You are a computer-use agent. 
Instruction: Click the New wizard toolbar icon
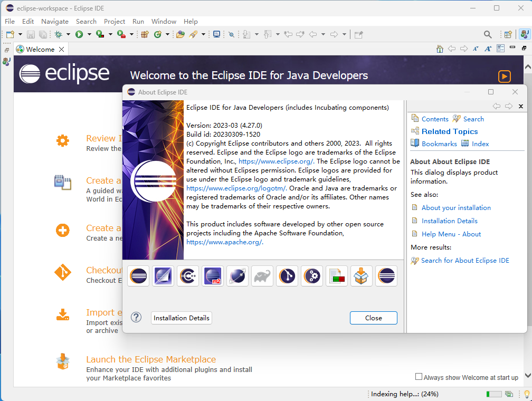click(10, 34)
